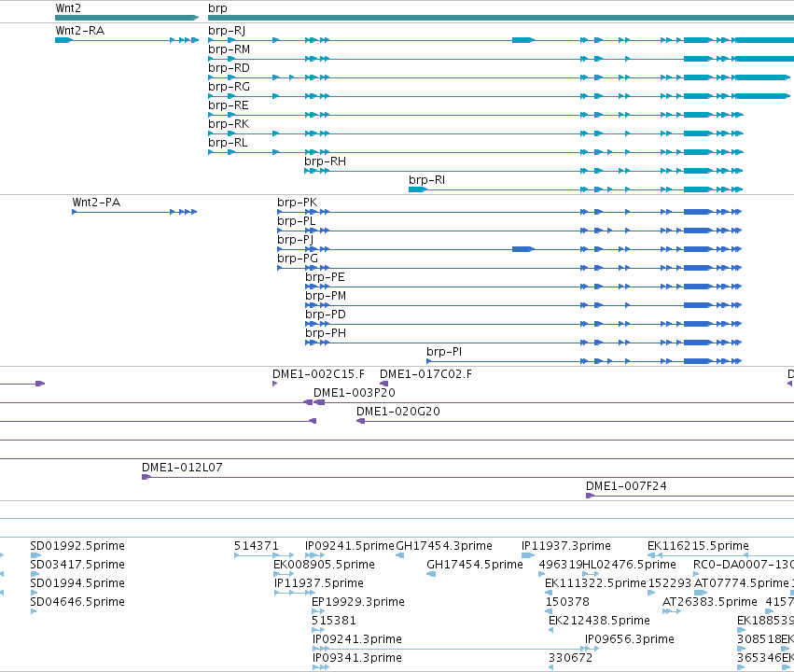Select the brp-RL transcript label

pyautogui.click(x=228, y=143)
